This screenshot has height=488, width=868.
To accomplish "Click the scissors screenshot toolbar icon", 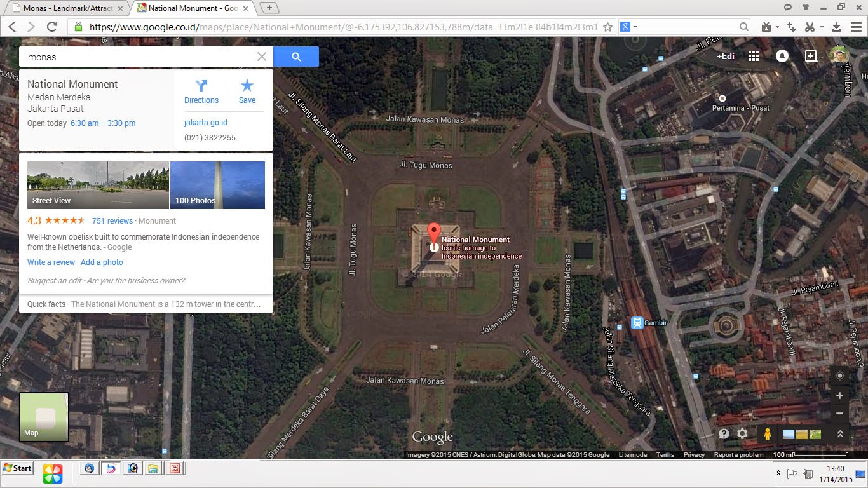I will click(x=810, y=27).
